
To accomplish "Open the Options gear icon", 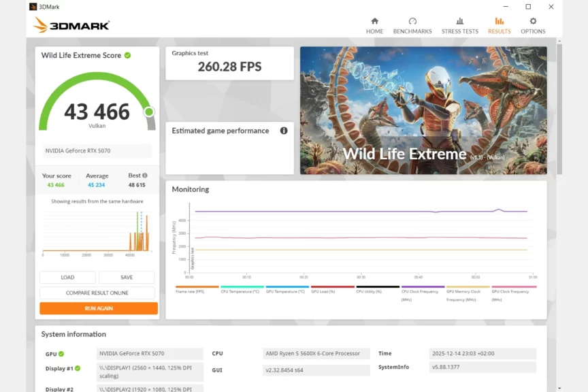I will point(533,22).
